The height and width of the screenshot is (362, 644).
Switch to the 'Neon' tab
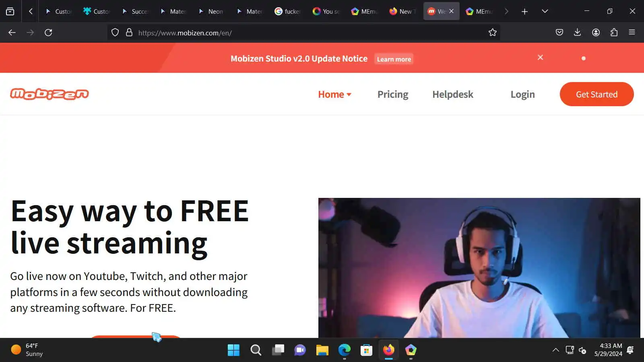(211, 11)
